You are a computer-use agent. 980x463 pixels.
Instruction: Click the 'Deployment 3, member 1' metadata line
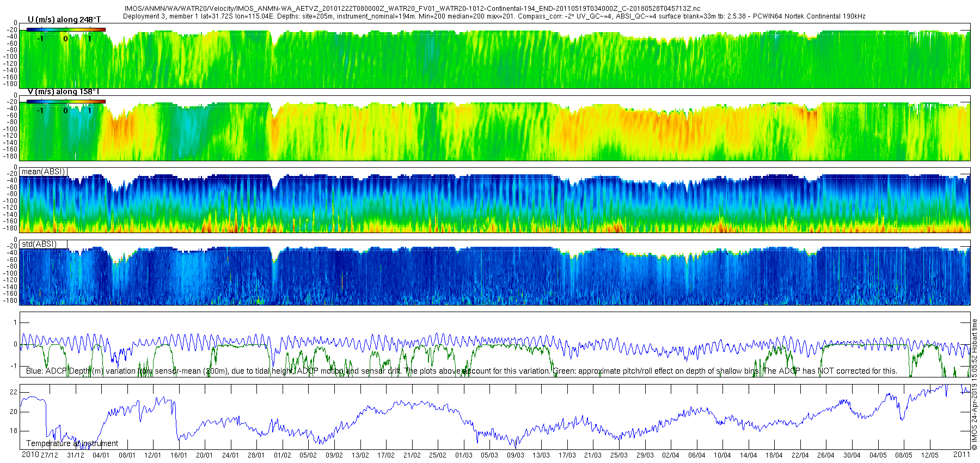(x=494, y=16)
